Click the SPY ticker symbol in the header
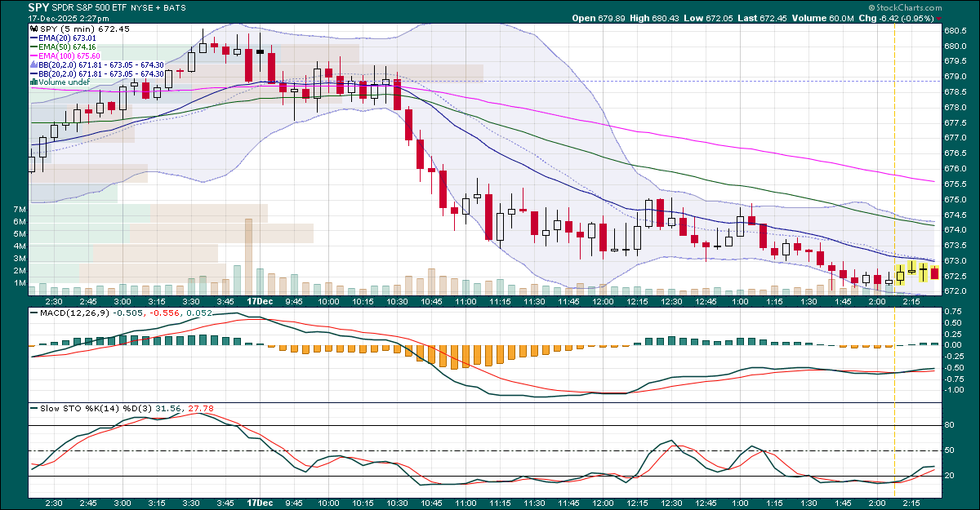 [x=39, y=7]
